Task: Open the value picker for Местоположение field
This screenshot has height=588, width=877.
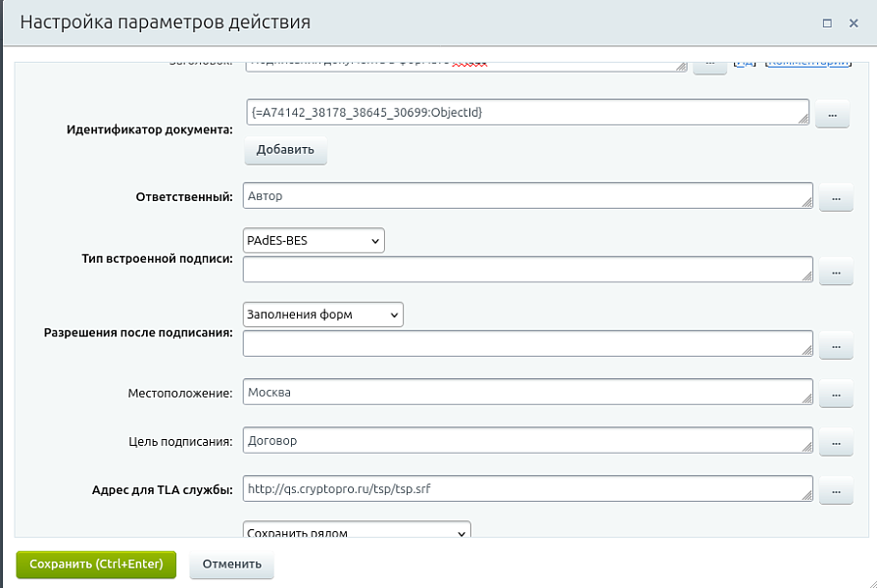Action: click(835, 395)
